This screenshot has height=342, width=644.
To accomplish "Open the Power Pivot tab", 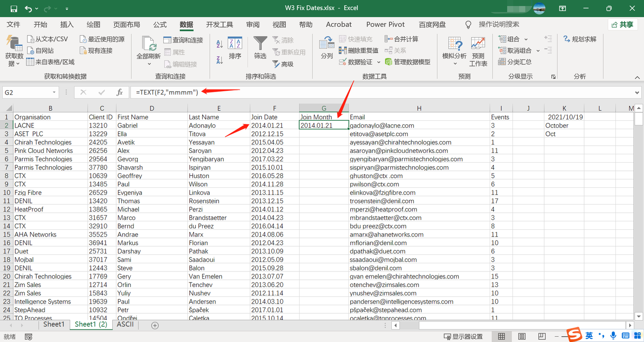I will pyautogui.click(x=386, y=25).
